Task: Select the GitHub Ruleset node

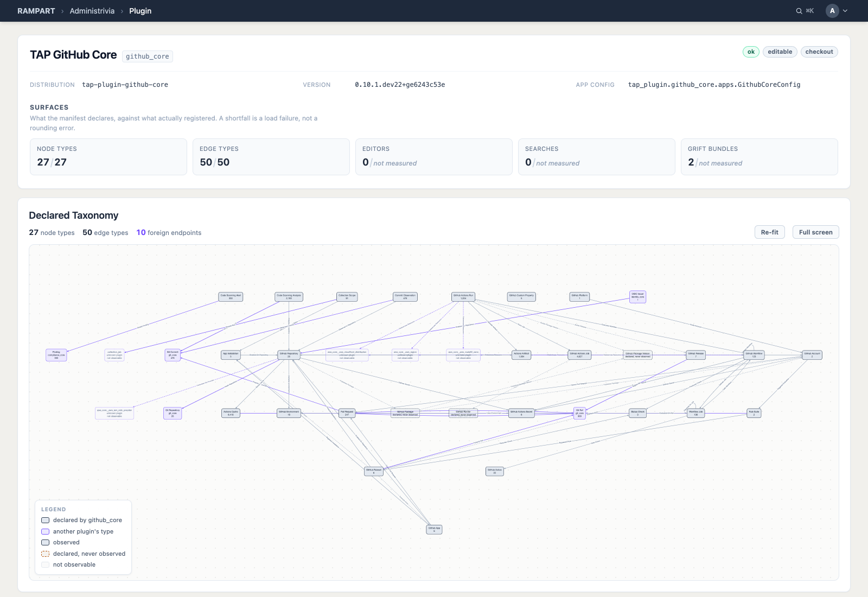Action: pos(374,471)
